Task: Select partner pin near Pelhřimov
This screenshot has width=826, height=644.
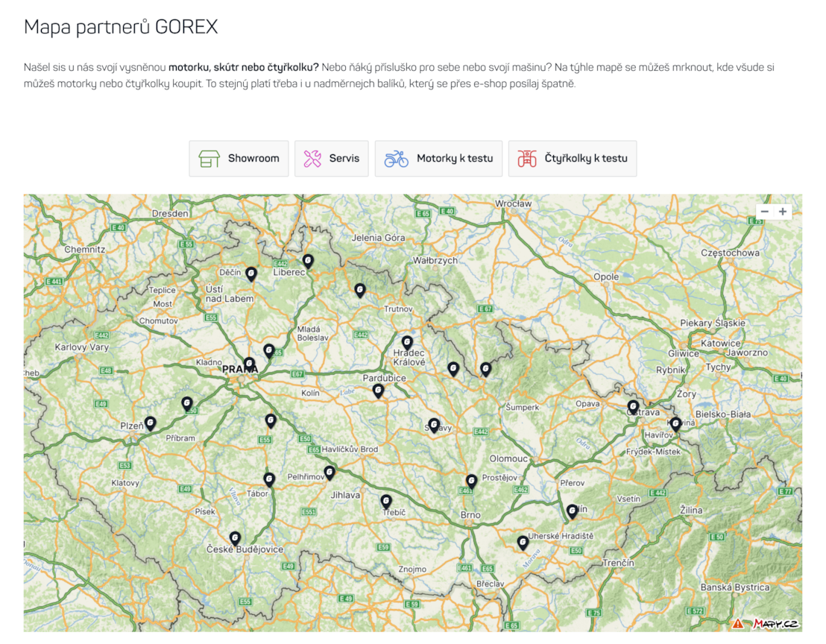Action: pos(330,473)
